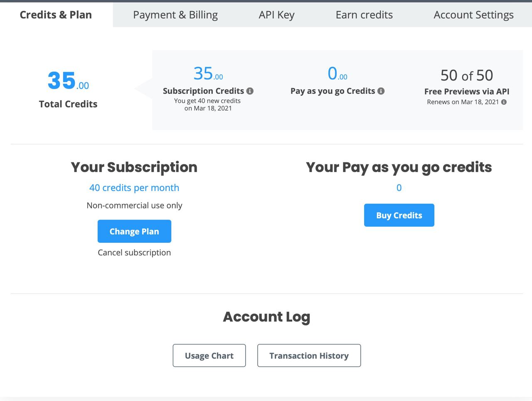Go to Earn credits tab
The image size is (532, 401).
pos(364,15)
